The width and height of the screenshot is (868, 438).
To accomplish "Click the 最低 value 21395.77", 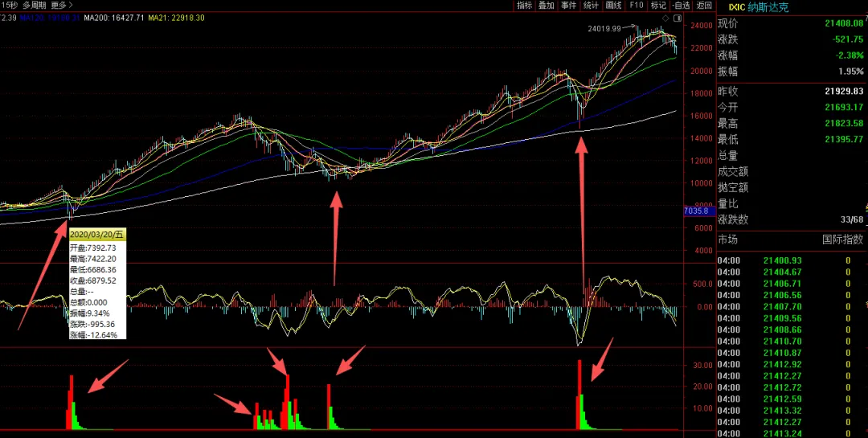I will coord(843,139).
